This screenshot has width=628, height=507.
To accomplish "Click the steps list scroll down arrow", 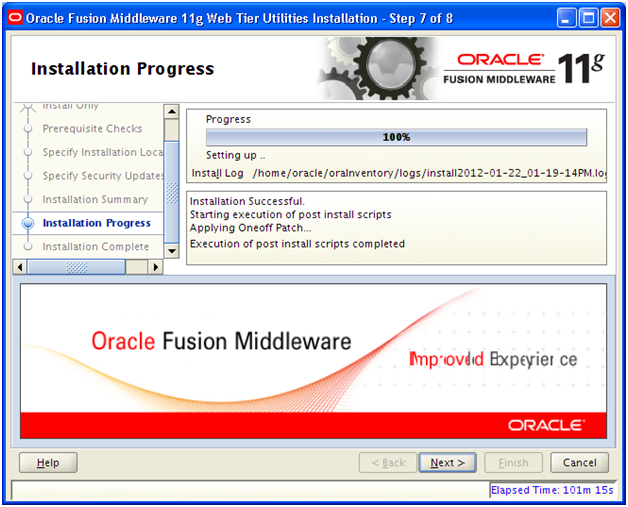I will [x=172, y=251].
